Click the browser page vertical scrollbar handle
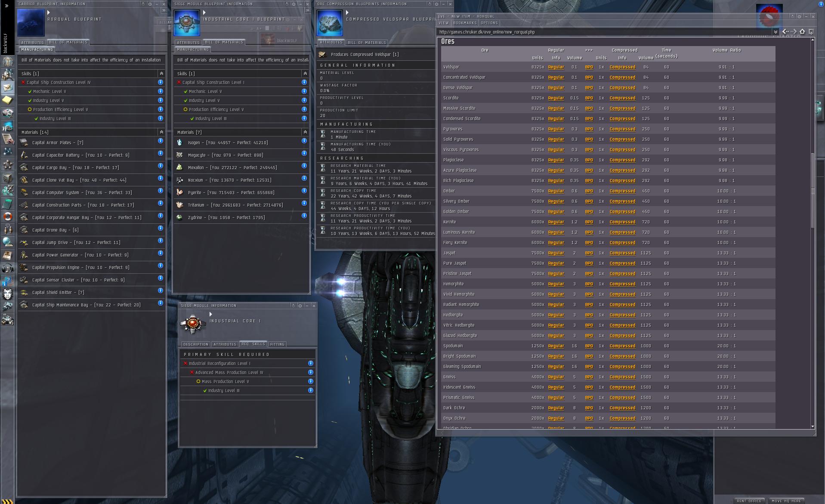 813,191
